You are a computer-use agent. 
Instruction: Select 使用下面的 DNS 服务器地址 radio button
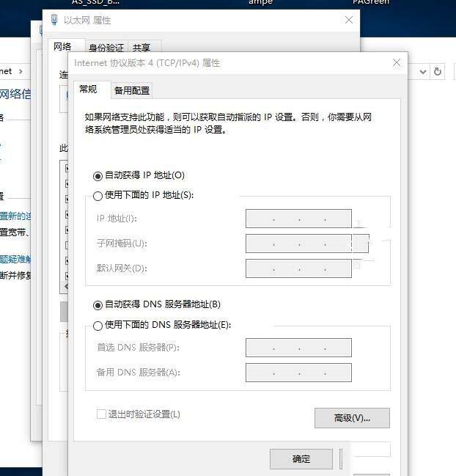(98, 326)
